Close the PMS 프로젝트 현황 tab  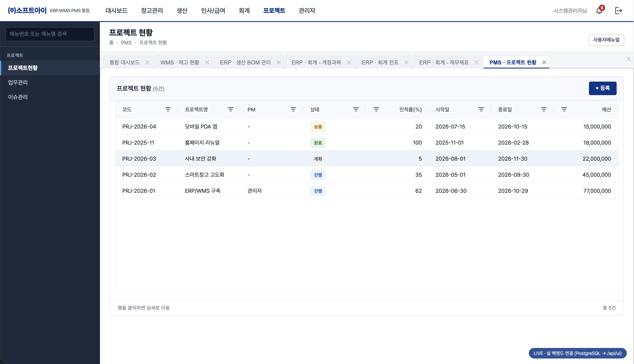pos(544,63)
